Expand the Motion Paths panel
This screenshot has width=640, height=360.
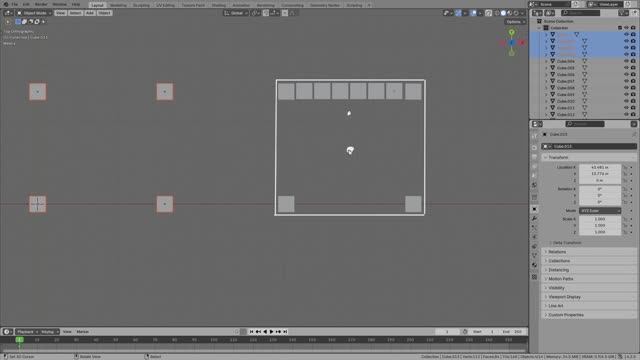tap(589, 279)
